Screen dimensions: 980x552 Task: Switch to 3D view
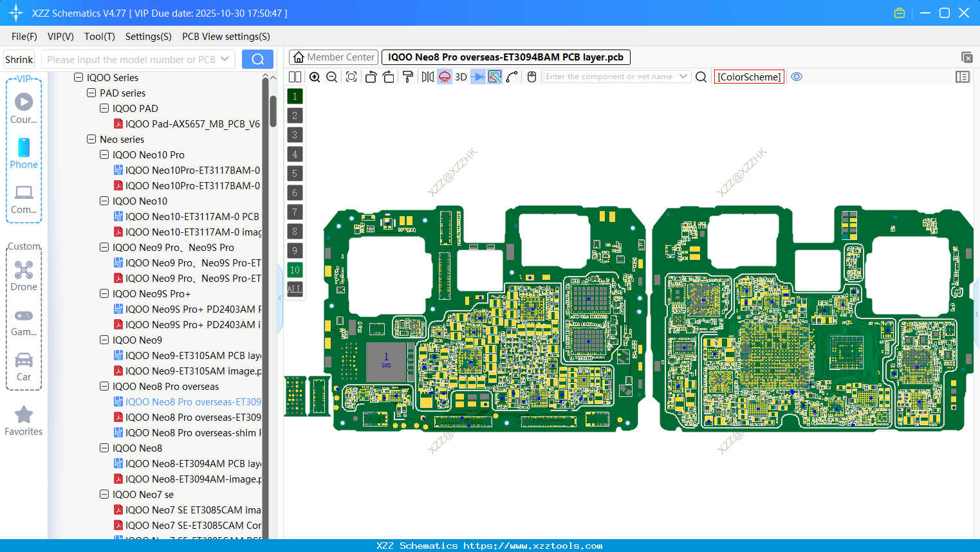pyautogui.click(x=460, y=77)
